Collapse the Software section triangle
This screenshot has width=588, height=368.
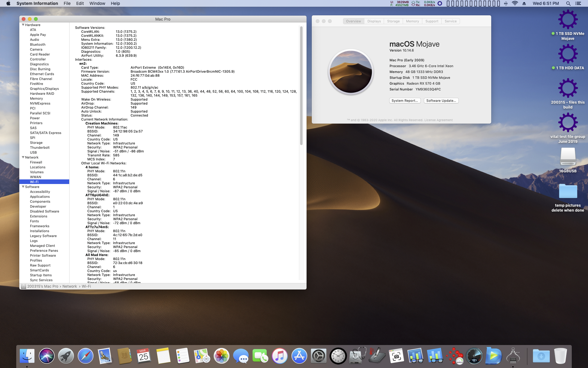click(23, 187)
